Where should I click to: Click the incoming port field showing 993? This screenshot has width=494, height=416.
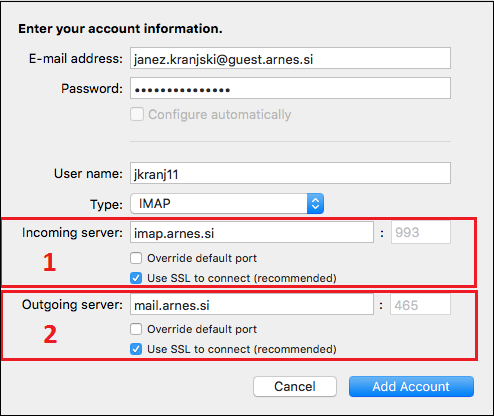tap(421, 232)
